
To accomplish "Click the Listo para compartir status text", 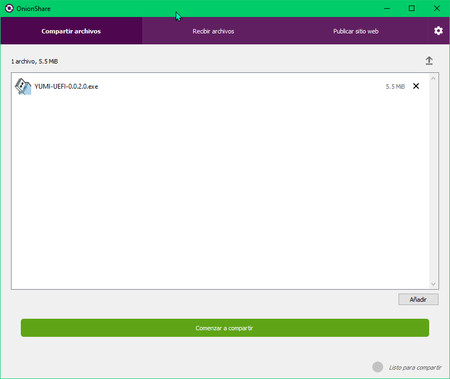I will coord(415,367).
